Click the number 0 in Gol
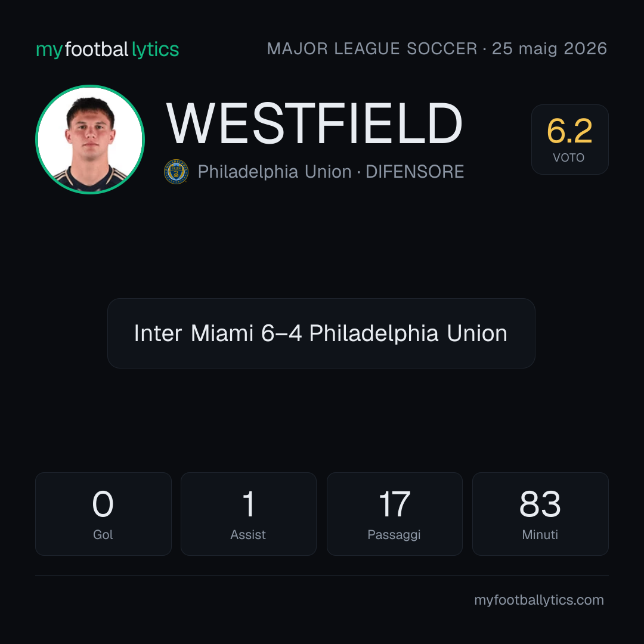 (103, 504)
